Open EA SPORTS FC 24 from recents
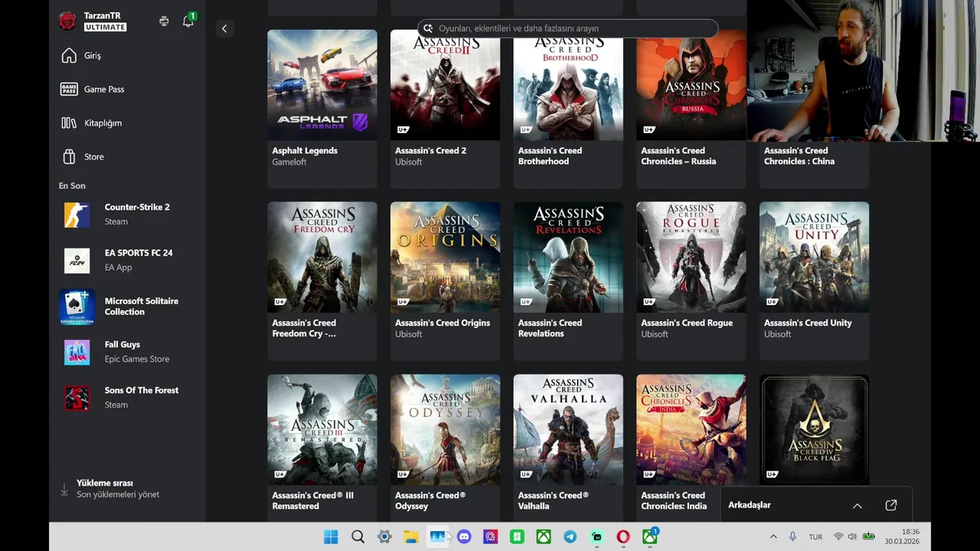980x551 pixels. 128,260
